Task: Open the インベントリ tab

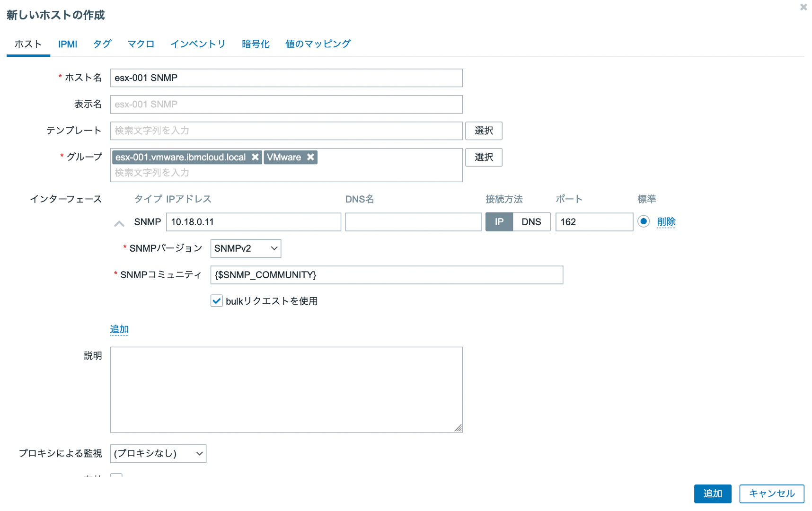Action: pos(198,44)
